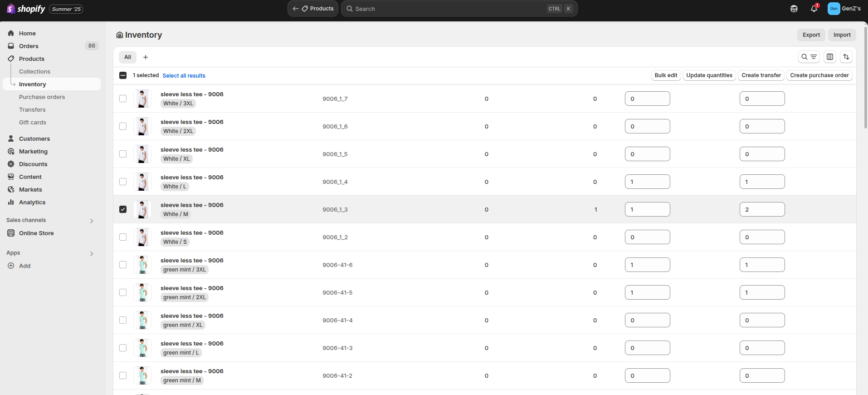Open Purchase orders in sidebar

pyautogui.click(x=42, y=97)
